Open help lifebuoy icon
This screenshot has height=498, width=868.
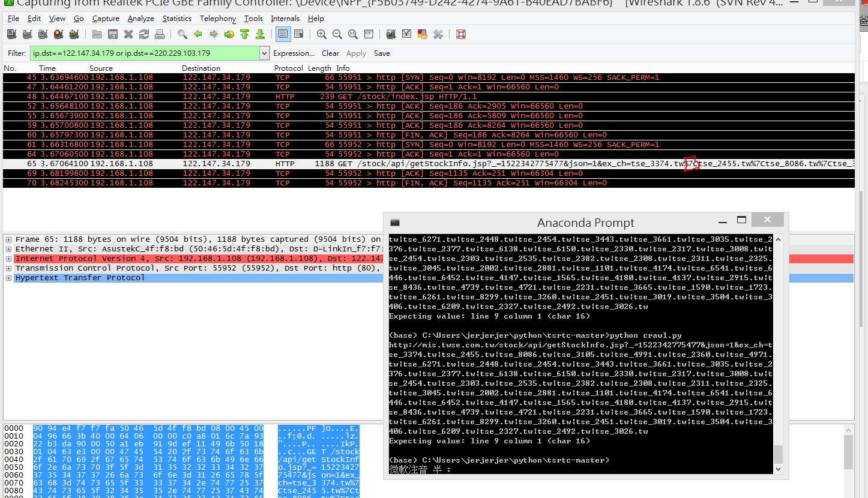tap(460, 34)
